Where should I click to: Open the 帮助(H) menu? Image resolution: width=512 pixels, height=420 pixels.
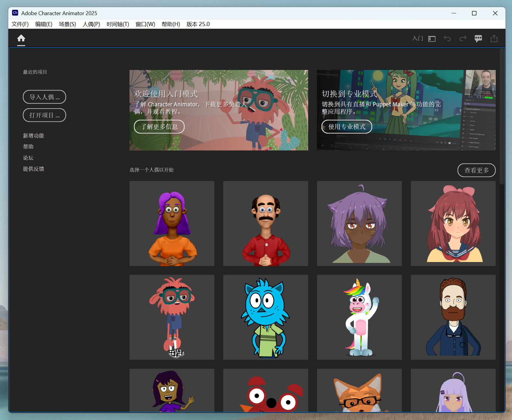pos(171,24)
